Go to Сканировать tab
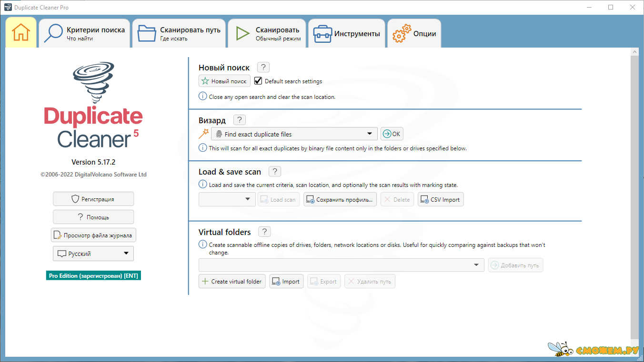 pos(267,33)
